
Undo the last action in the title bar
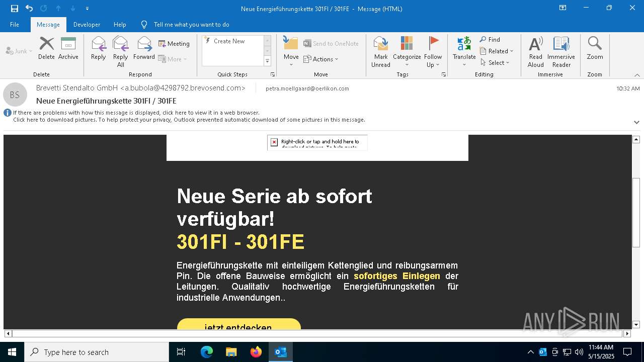[x=29, y=9]
